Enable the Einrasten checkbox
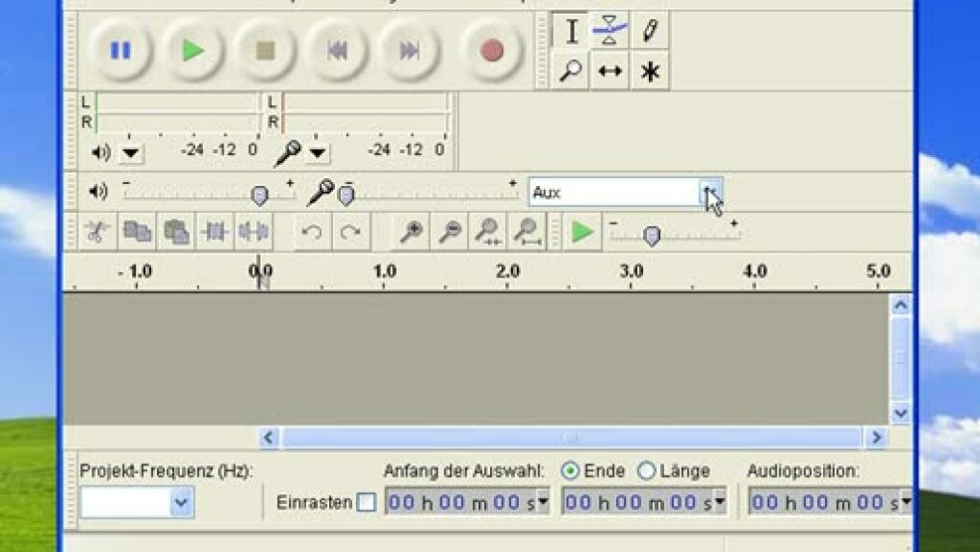 [366, 502]
